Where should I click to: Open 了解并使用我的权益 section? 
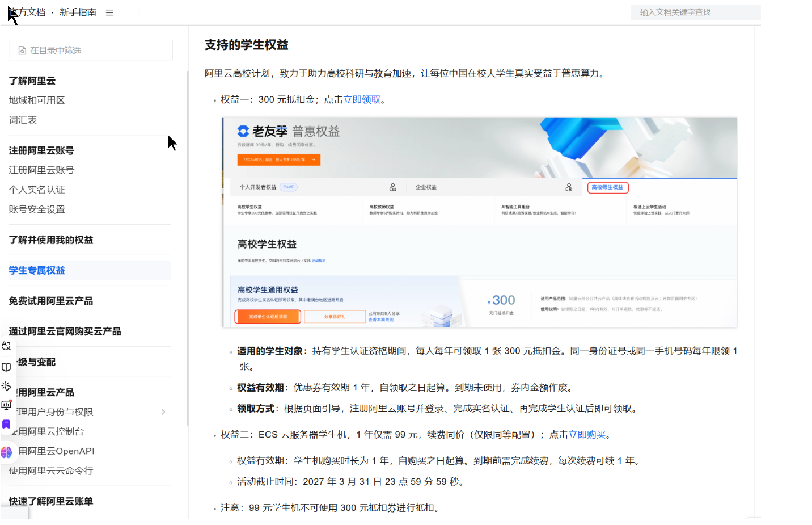click(51, 240)
